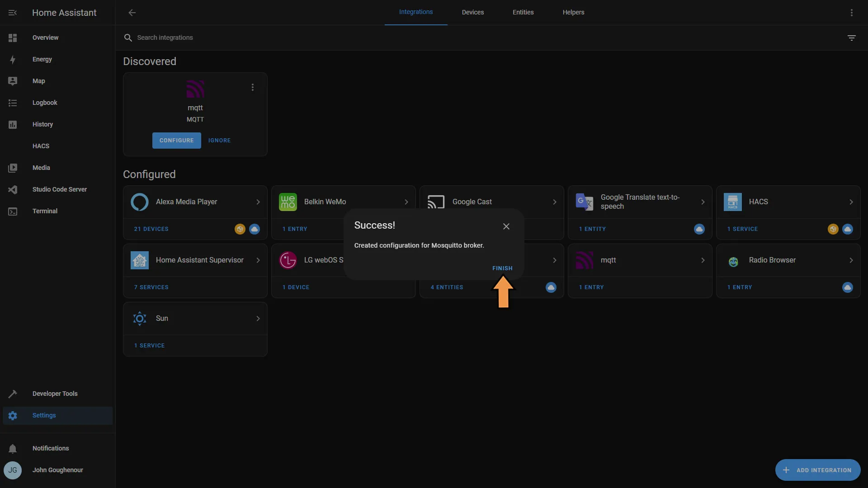
Task: Open 4 ENTITIES link
Action: [447, 287]
